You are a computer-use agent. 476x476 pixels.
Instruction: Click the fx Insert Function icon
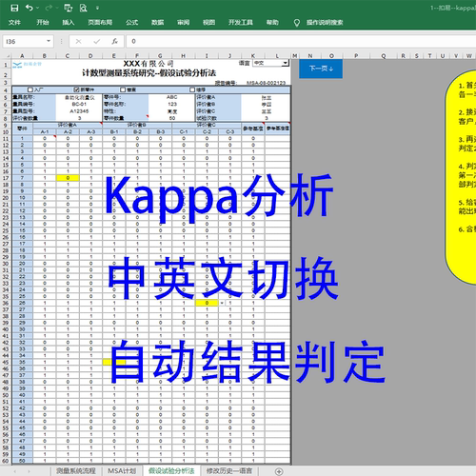pyautogui.click(x=114, y=41)
